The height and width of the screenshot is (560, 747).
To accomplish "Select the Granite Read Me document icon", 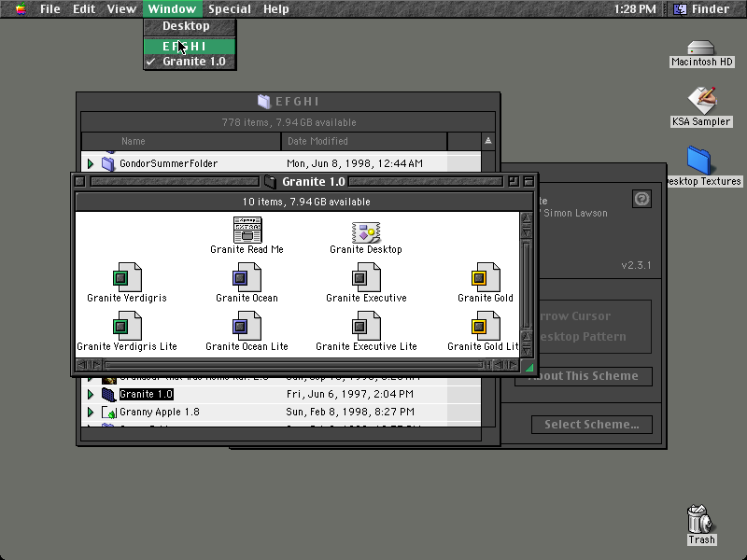I will pos(247,230).
